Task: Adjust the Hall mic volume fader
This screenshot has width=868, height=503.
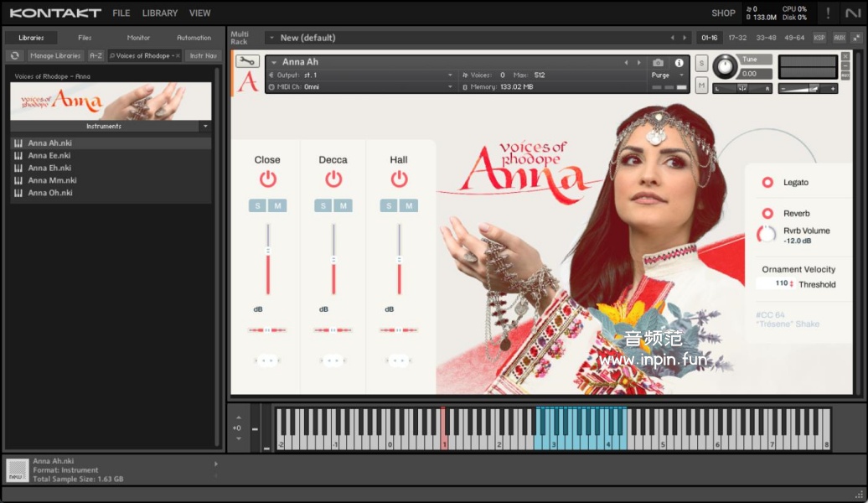Action: tap(399, 259)
